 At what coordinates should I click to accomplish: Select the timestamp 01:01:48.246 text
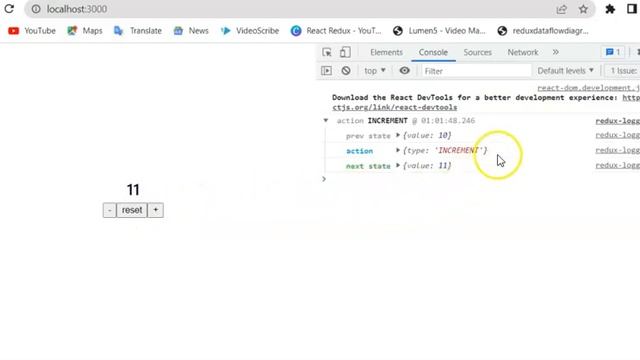point(448,121)
